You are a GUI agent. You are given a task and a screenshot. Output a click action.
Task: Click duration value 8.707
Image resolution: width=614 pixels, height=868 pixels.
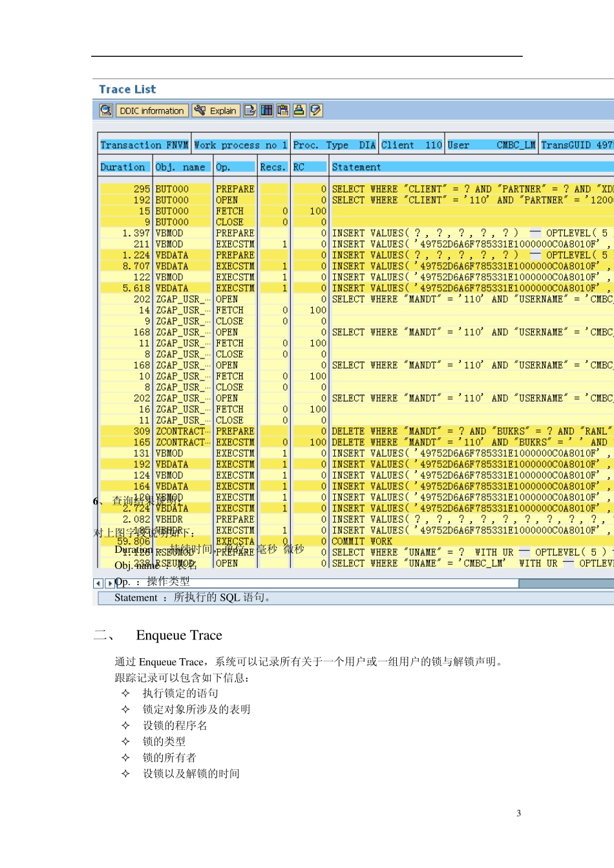[136, 266]
